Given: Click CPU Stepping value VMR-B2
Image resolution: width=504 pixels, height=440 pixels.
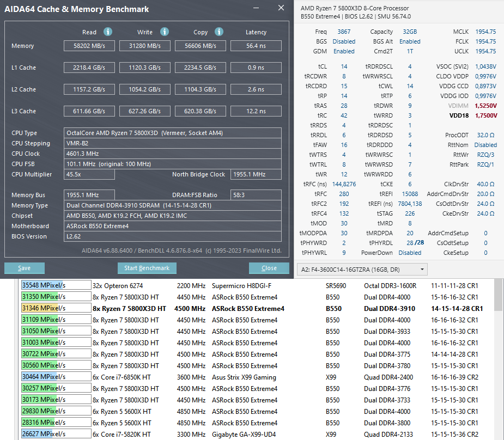Looking at the screenshot, I should coord(173,143).
